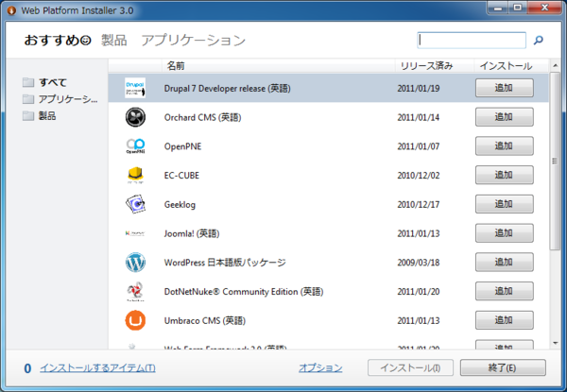Click the orange Umbraco CMS icon
This screenshot has width=567, height=392.
click(135, 320)
